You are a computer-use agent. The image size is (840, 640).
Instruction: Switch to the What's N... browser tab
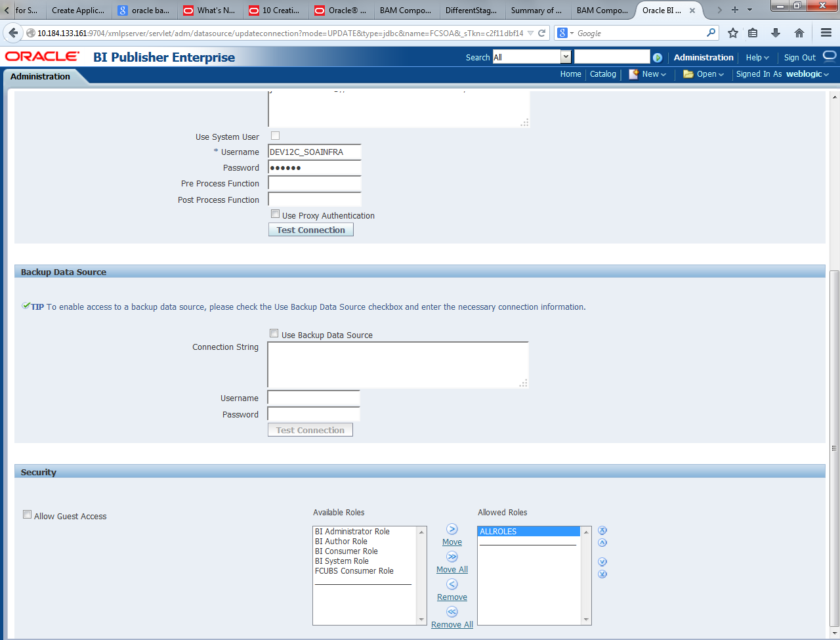(210, 11)
